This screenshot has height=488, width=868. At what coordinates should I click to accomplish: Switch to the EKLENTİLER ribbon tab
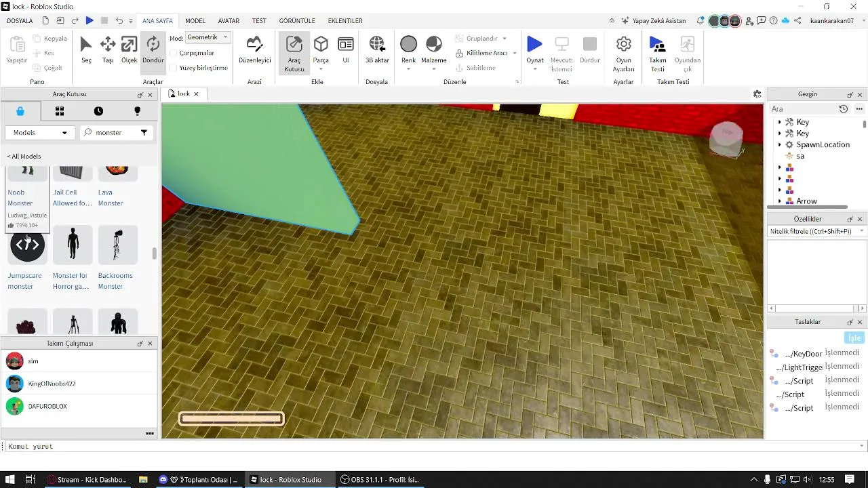coord(345,21)
